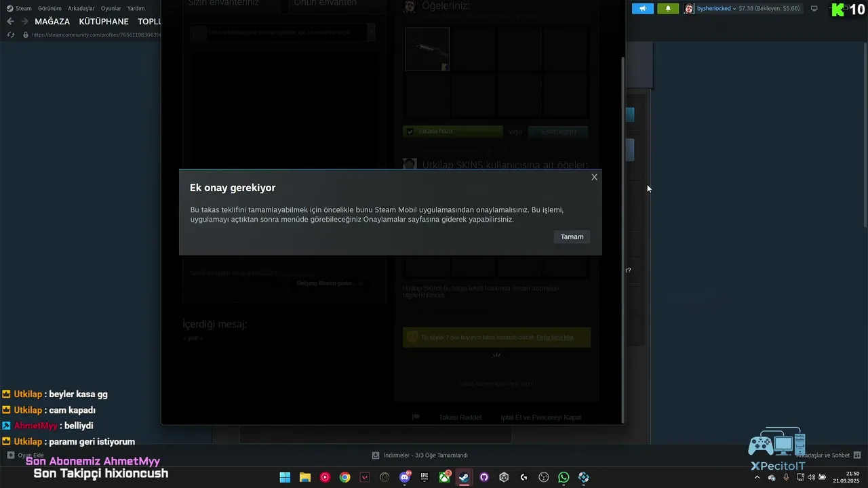The image size is (868, 488).
Task: Open Google Chrome from taskbar
Action: 344,477
